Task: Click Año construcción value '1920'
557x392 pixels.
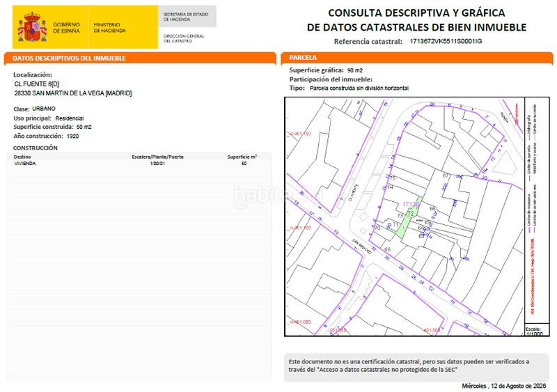Action: pyautogui.click(x=73, y=136)
